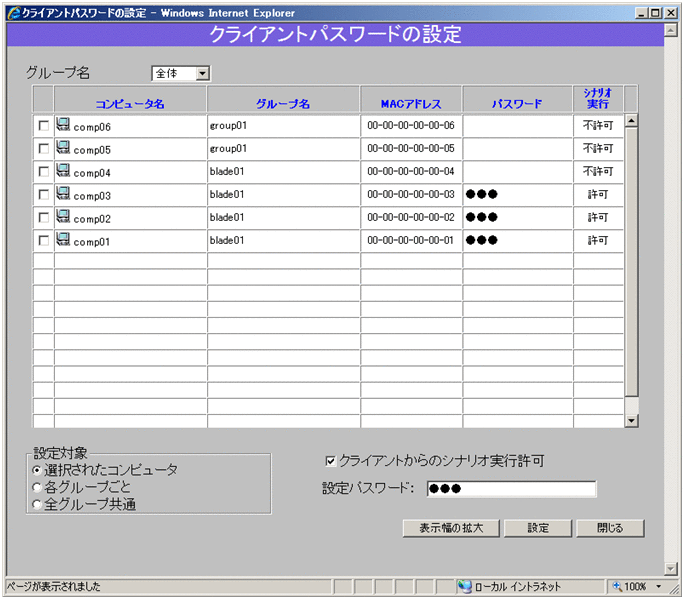The height and width of the screenshot is (600, 685).
Task: Select the 選択されたコンピュータ radio button
Action: click(x=37, y=470)
